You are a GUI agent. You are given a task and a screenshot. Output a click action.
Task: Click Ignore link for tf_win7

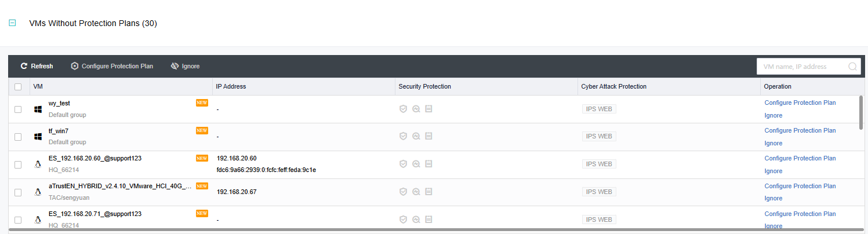773,143
